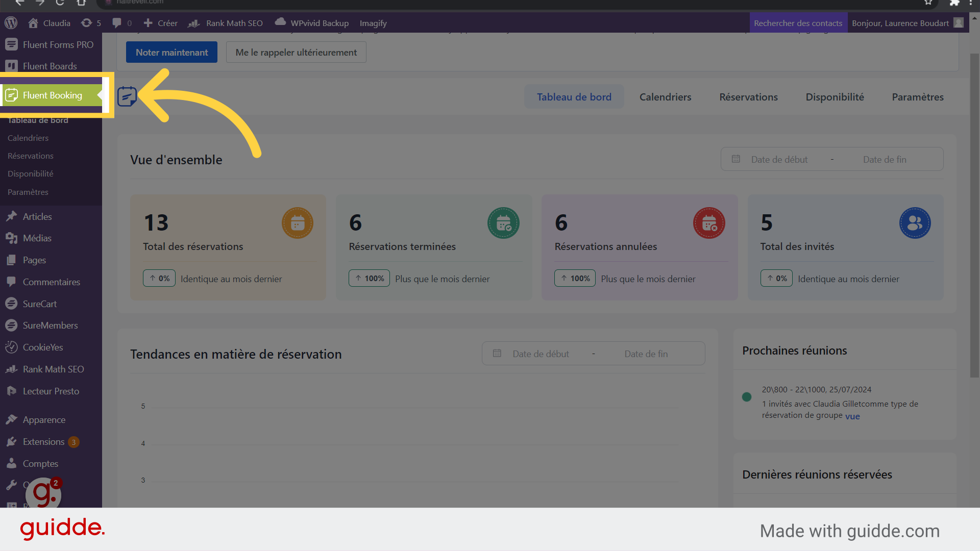Image resolution: width=980 pixels, height=551 pixels.
Task: Open the Fluent Boards menu
Action: click(51, 66)
